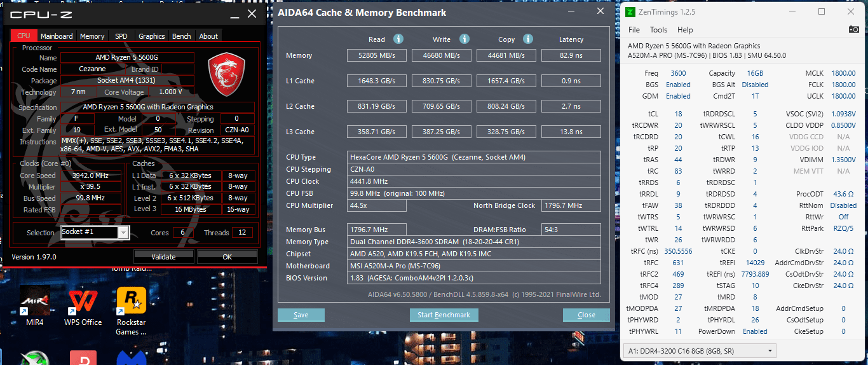Screen dimensions: 868x365
Task: Click the VSOC (SVI2) 1.0938V value
Action: pos(843,114)
